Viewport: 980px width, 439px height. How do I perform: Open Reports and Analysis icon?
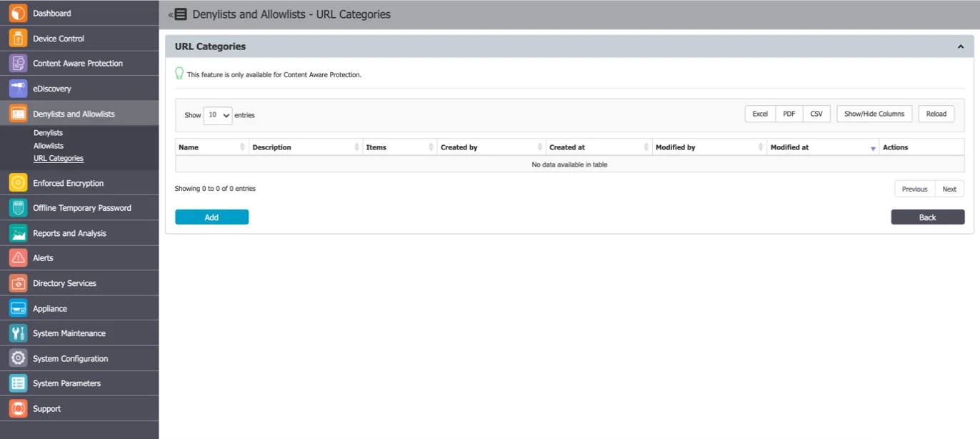[19, 233]
